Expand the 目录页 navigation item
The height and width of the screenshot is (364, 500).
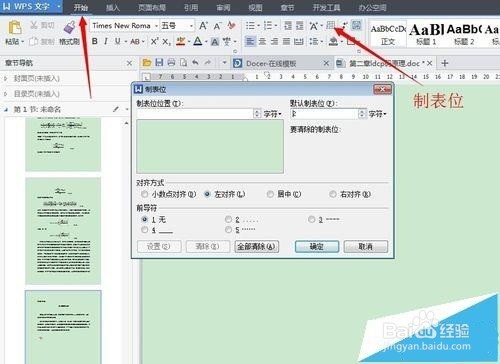[x=5, y=94]
